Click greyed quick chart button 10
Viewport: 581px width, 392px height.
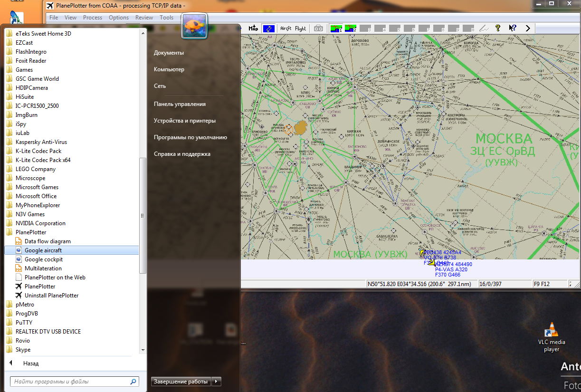(469, 29)
